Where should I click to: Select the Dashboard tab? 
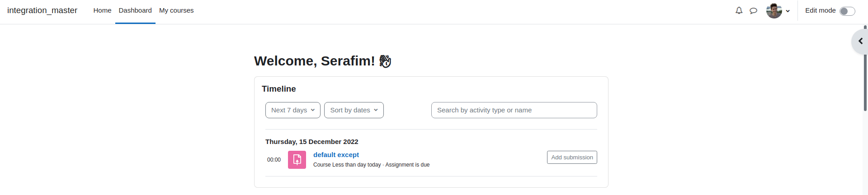[135, 10]
